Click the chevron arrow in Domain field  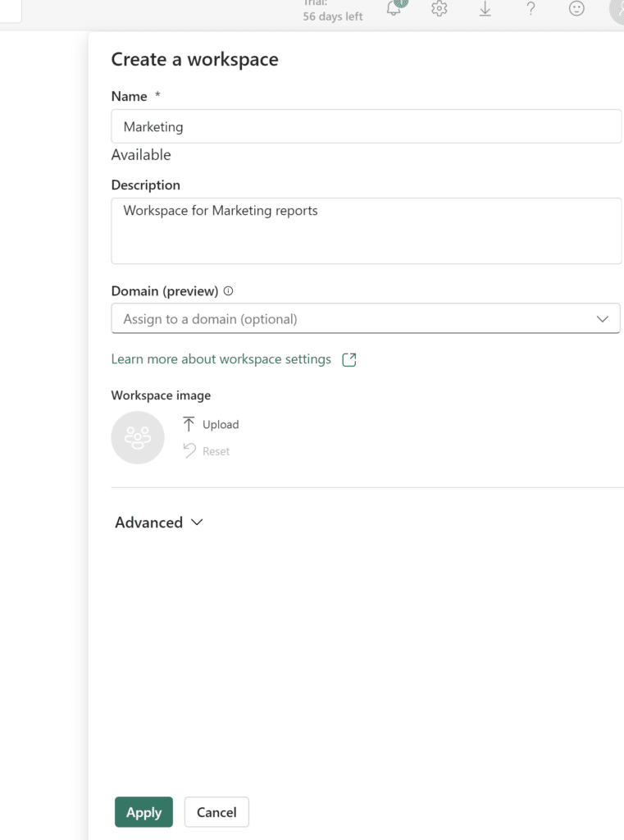(603, 319)
